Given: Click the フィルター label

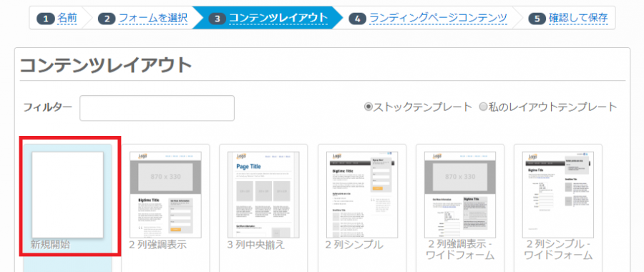Looking at the screenshot, I should pyautogui.click(x=48, y=107).
